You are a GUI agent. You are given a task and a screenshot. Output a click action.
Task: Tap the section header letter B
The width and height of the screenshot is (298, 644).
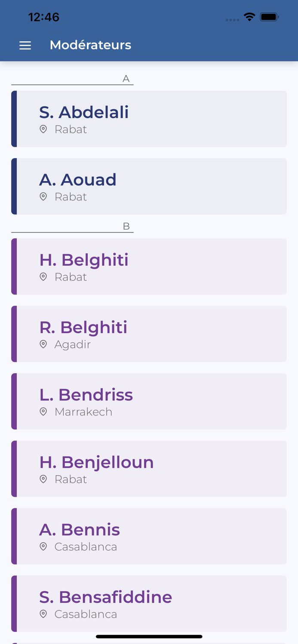point(126,226)
